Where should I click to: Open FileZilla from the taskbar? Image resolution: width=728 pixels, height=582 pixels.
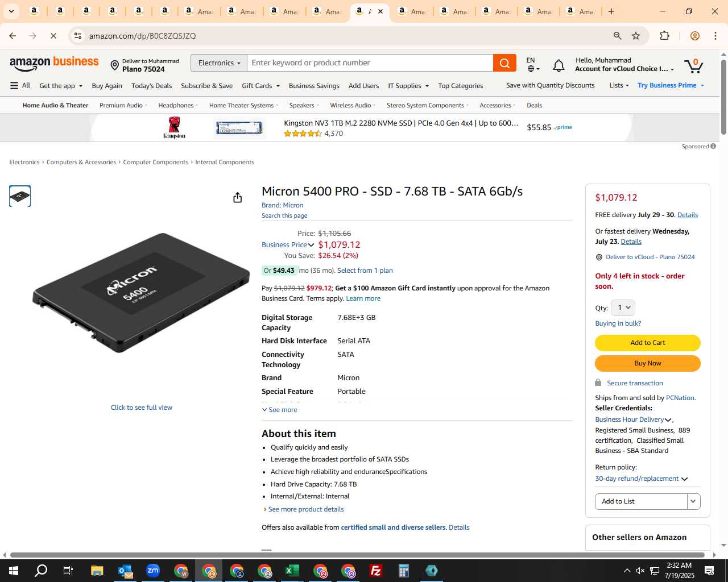376,571
